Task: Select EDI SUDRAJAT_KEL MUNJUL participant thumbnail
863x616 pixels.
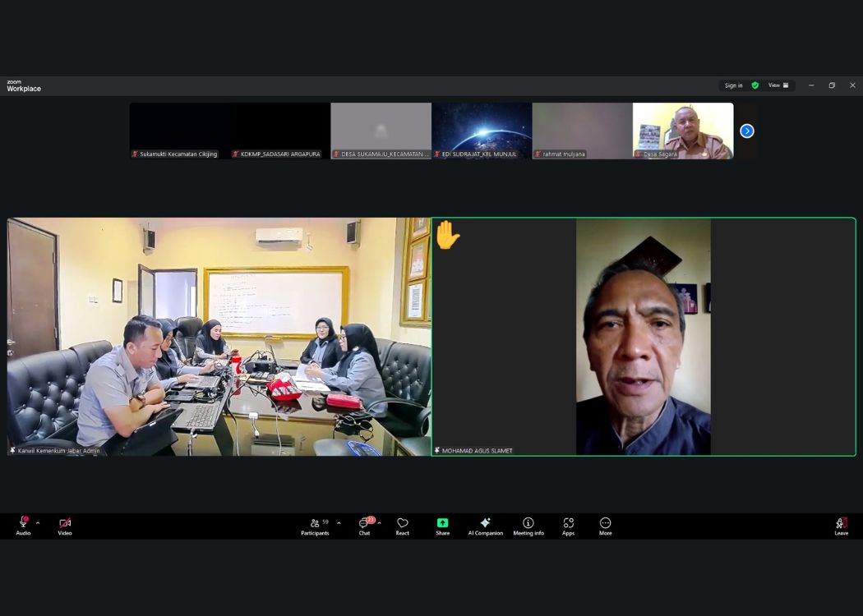Action: coord(482,130)
